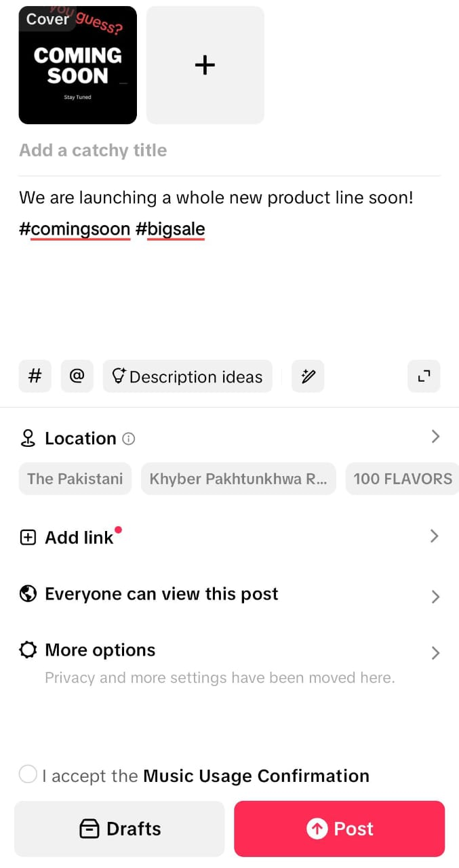The width and height of the screenshot is (459, 868).
Task: Open Add link via its chevron
Action: tap(435, 536)
